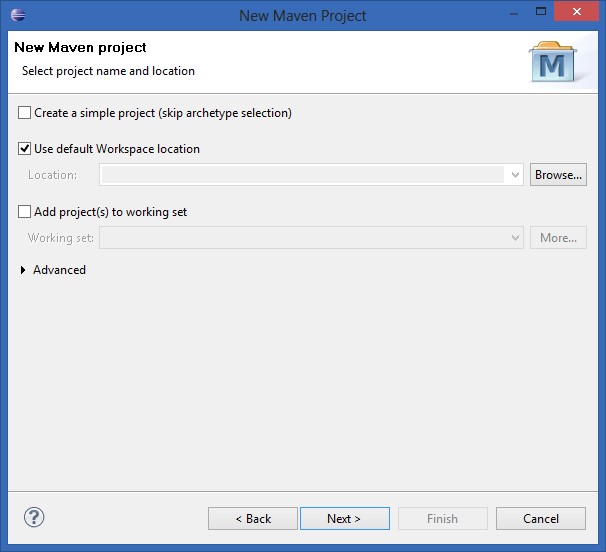Click the Browse... button
606x552 pixels.
tap(558, 175)
